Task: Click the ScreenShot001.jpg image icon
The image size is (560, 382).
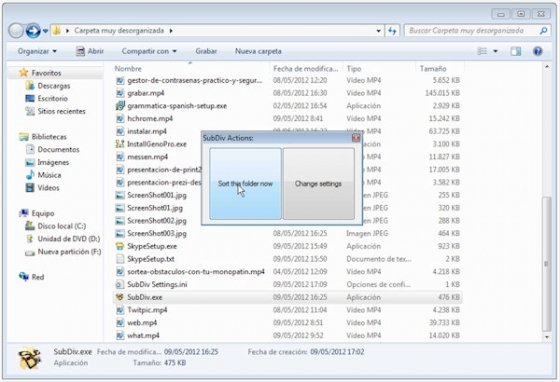Action: pos(120,195)
